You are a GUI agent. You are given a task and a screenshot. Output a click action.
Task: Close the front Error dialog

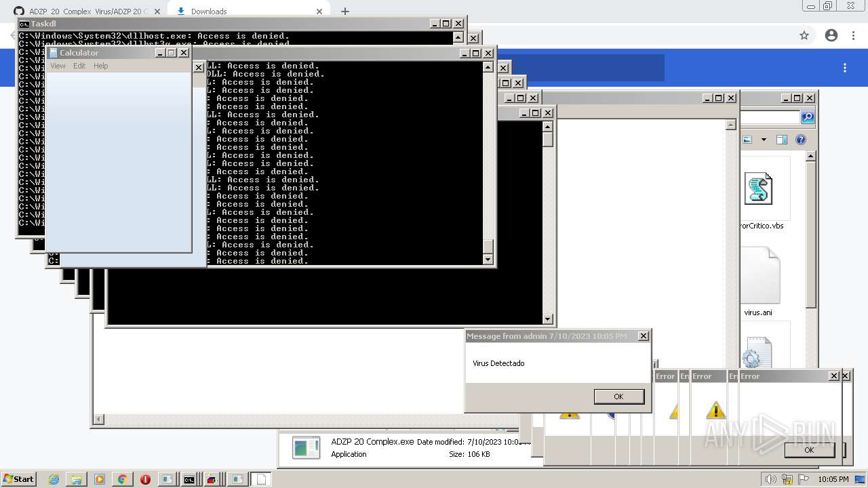834,375
